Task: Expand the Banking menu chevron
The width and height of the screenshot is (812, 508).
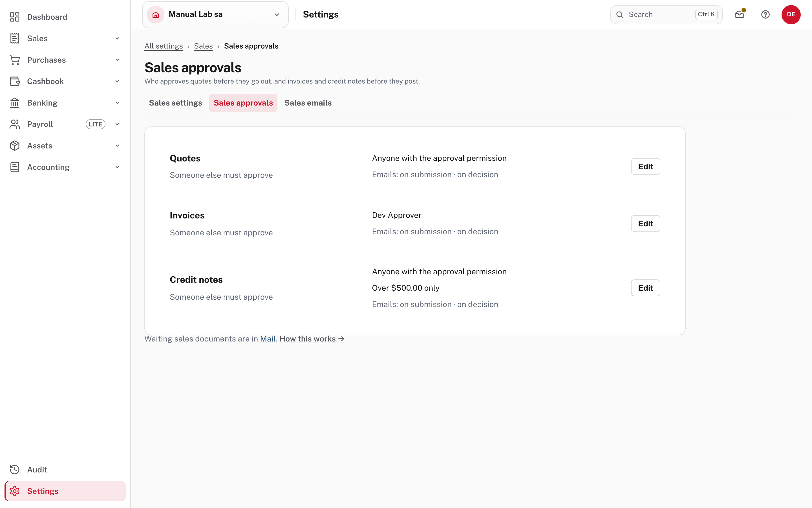Action: (x=117, y=103)
